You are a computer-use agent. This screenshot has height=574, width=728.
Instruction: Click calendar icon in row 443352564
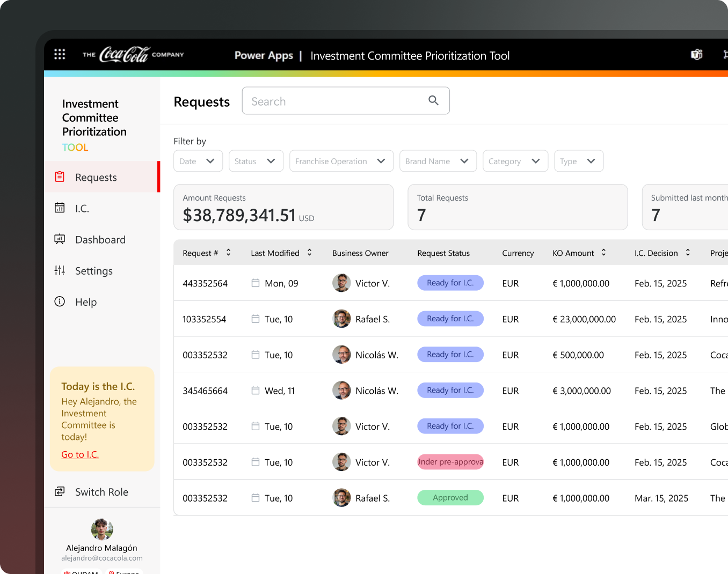256,283
